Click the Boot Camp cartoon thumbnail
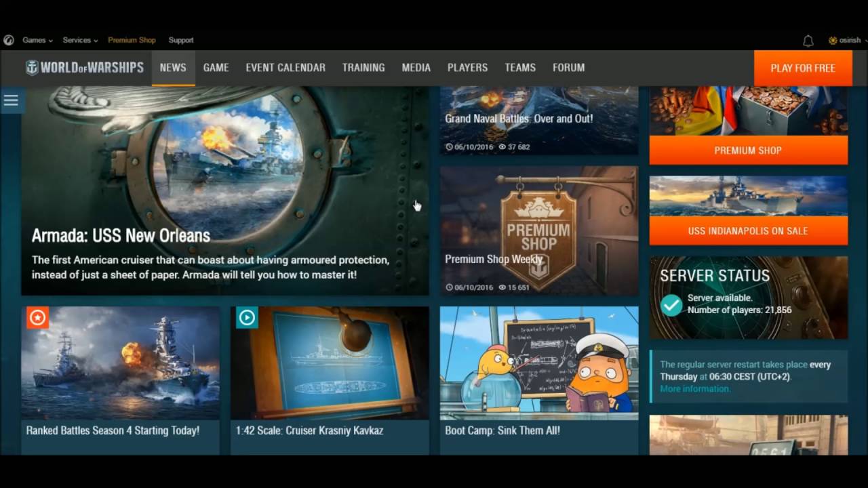 [539, 363]
